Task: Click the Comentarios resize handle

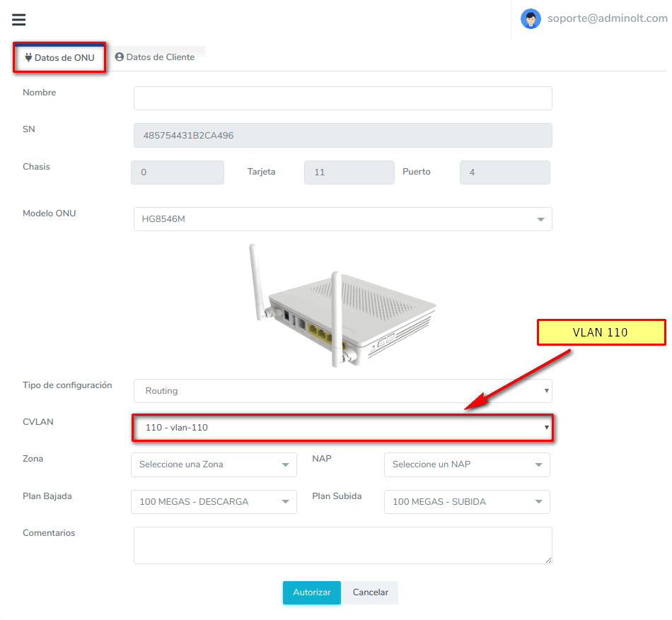Action: click(549, 561)
